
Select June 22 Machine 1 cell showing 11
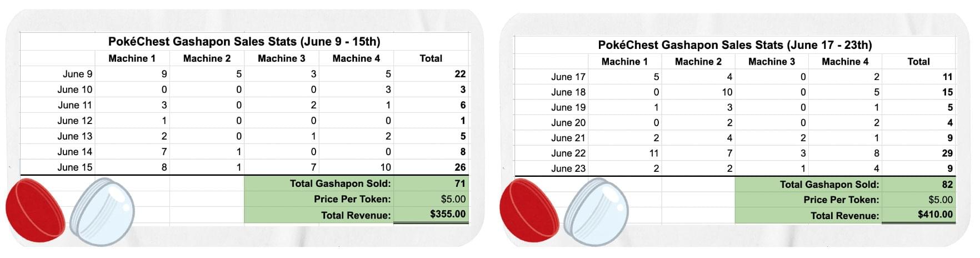pos(625,153)
